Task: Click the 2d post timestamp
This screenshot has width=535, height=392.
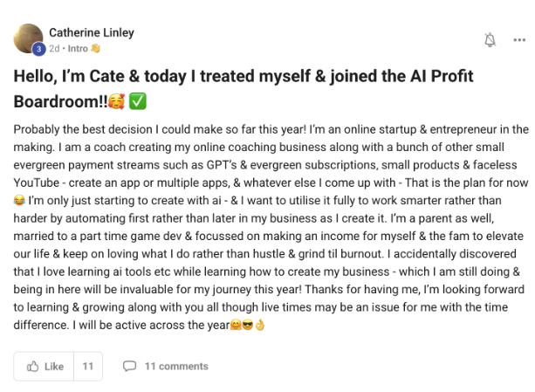Action: 55,48
